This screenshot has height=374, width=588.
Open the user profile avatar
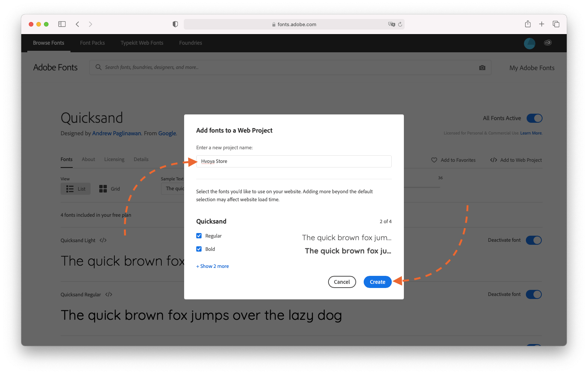point(530,43)
